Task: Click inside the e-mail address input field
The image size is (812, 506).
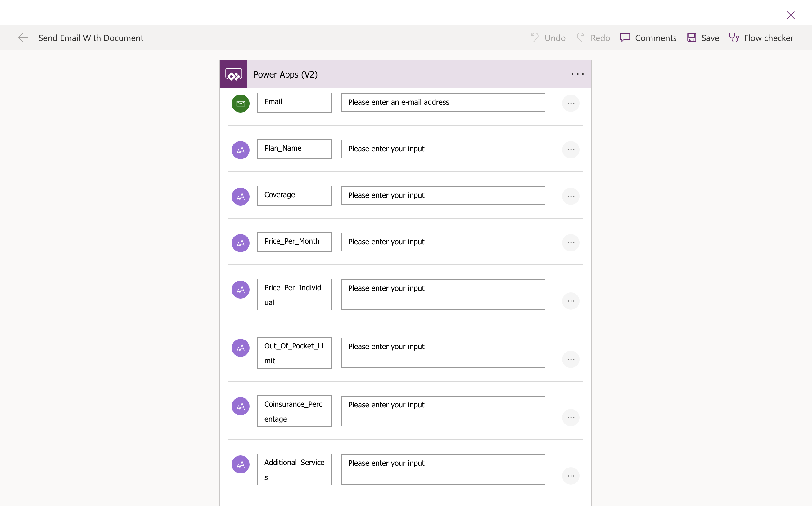Action: point(443,102)
